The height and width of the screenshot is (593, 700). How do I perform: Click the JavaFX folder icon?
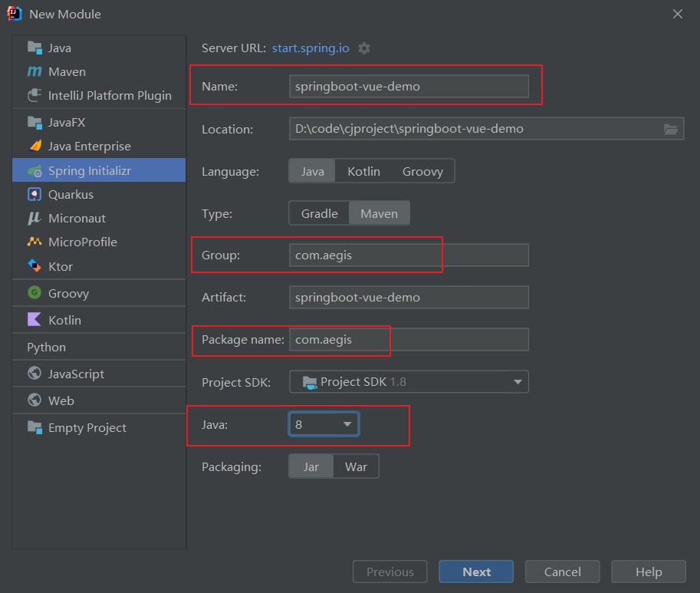coord(35,122)
